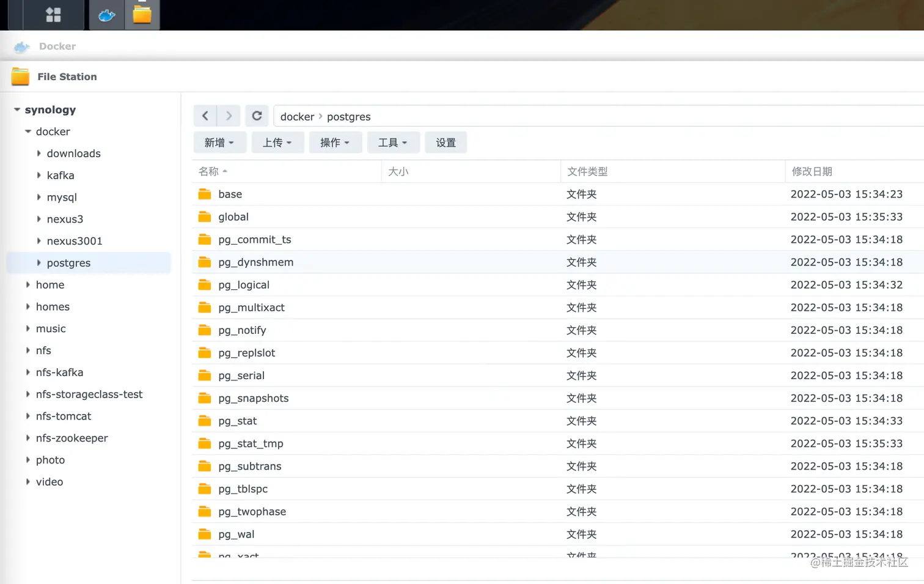Click the pg_tblspc folder icon
924x584 pixels.
205,489
